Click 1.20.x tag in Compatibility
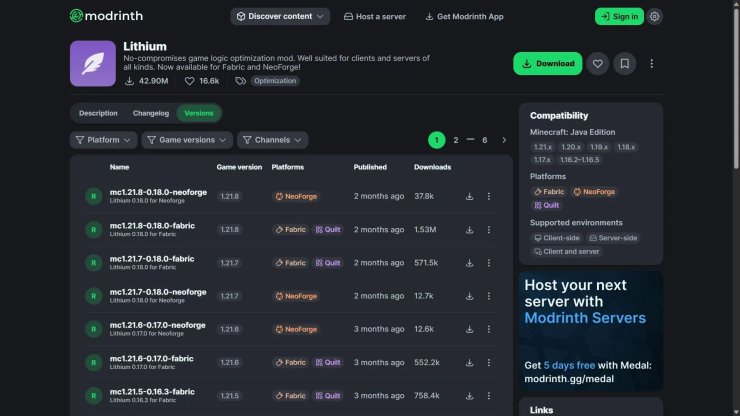740x416 pixels. click(x=571, y=147)
